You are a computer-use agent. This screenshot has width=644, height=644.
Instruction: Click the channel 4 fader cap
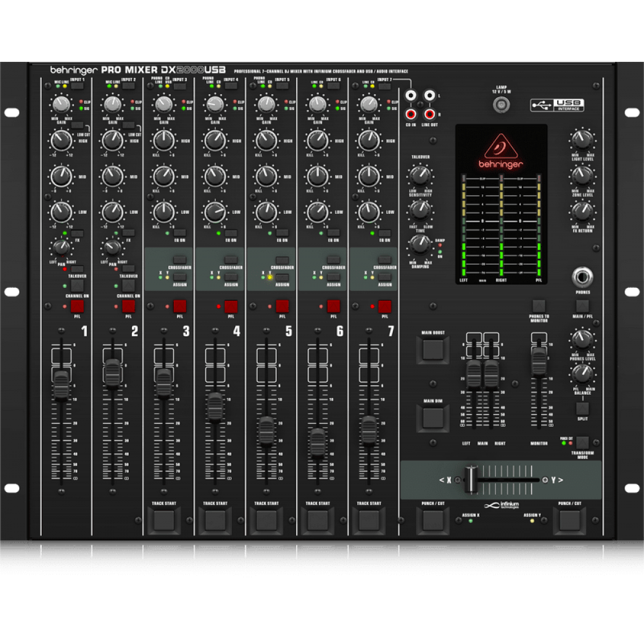[x=215, y=408]
